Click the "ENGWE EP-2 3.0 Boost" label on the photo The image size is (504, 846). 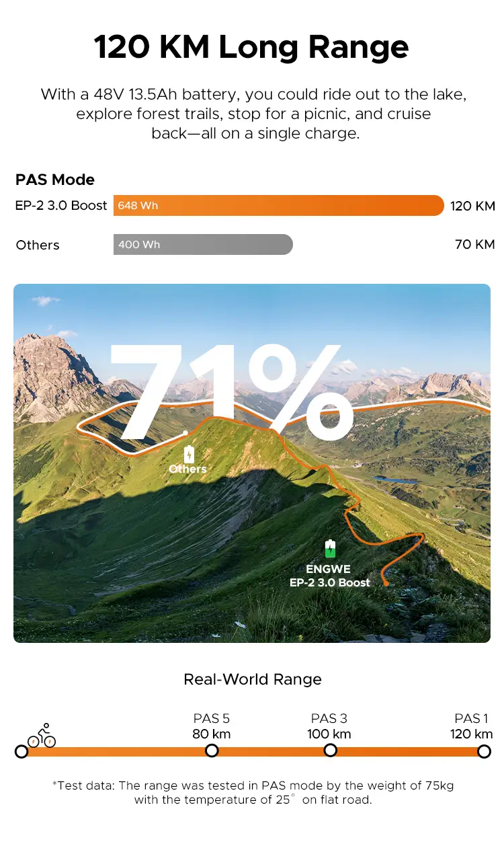click(329, 576)
